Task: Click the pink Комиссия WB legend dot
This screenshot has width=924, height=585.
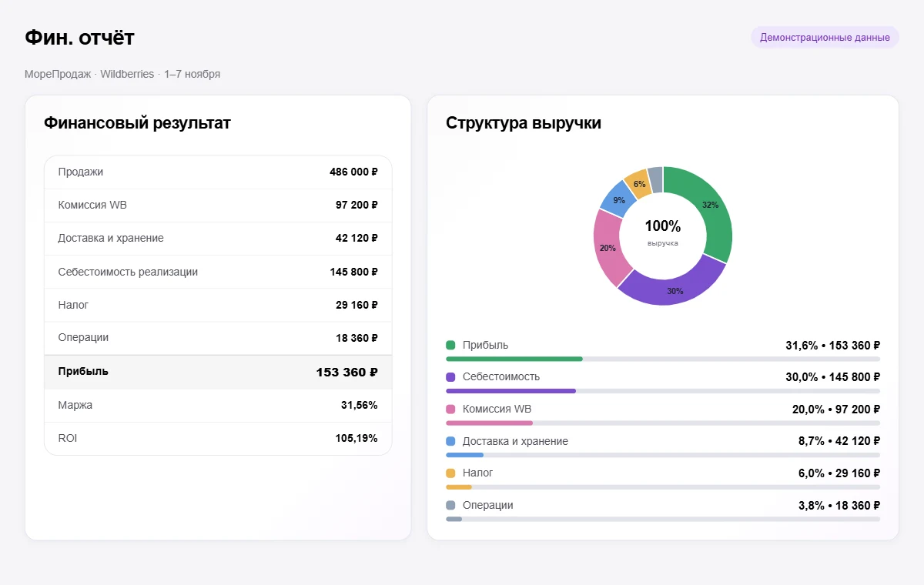Action: click(450, 409)
